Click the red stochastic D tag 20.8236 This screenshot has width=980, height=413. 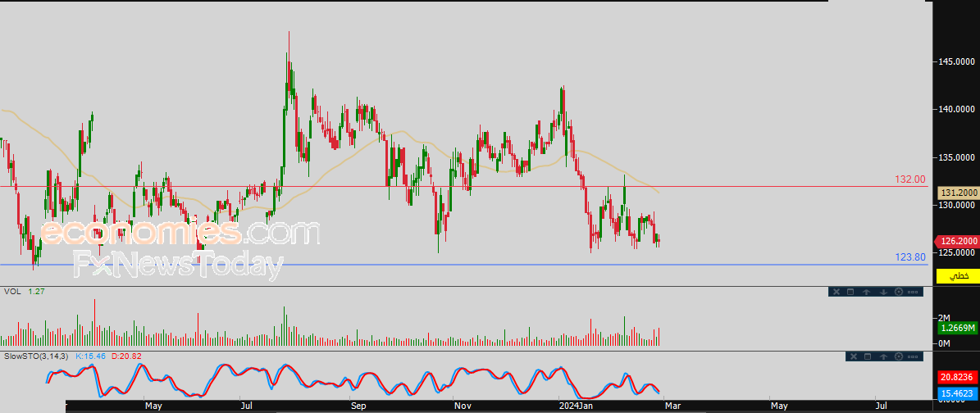click(x=958, y=378)
